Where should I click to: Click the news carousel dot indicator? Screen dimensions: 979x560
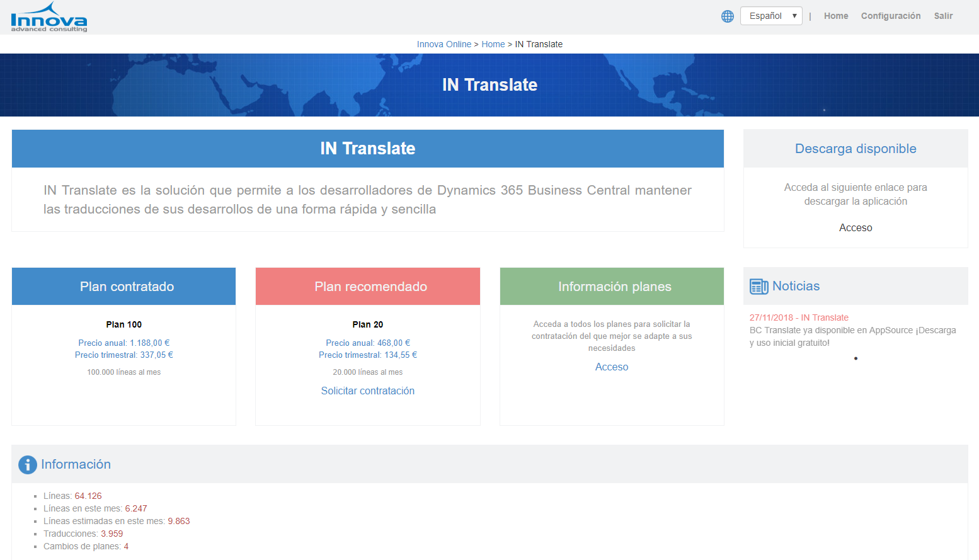coord(856,358)
